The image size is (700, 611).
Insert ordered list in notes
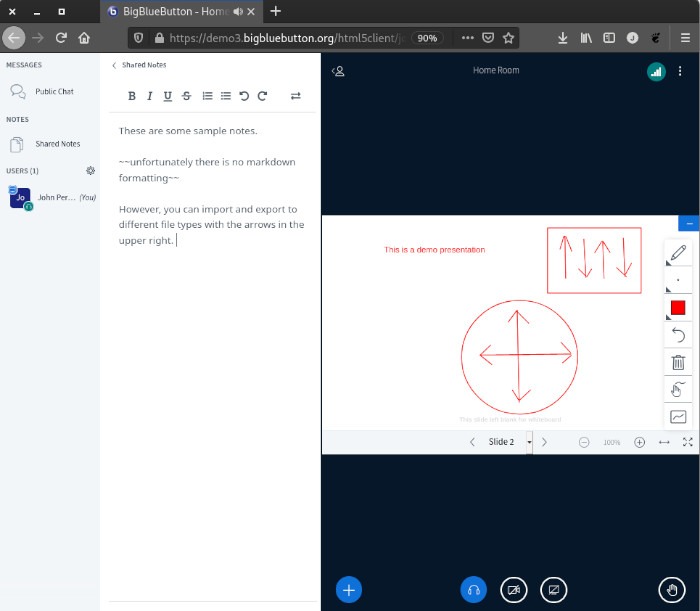[x=207, y=96]
